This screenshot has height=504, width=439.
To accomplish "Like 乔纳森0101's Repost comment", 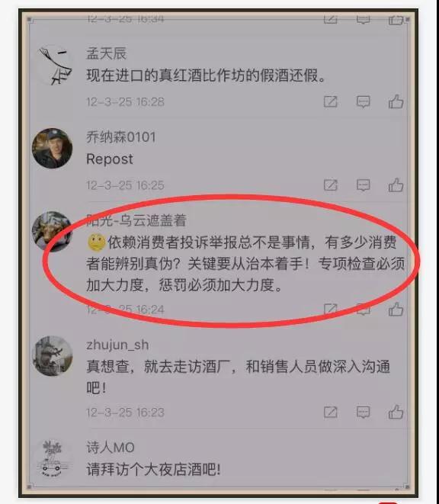I will [396, 185].
